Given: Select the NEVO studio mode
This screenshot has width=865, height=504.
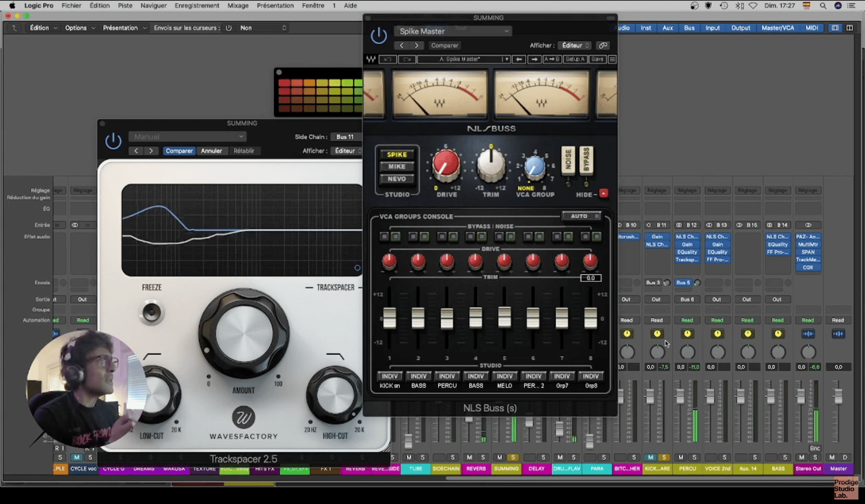Looking at the screenshot, I should tap(397, 179).
